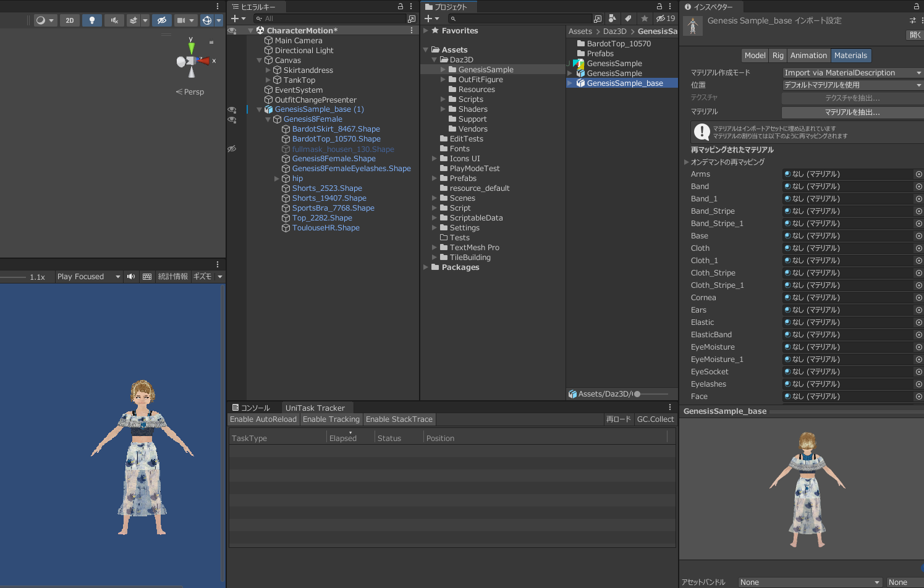
Task: Click the マテリアルを抽出 button
Action: click(x=852, y=112)
